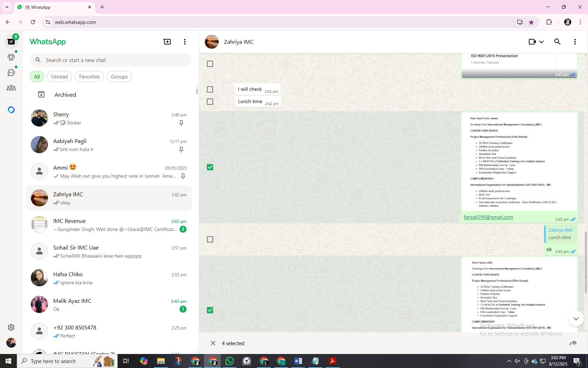This screenshot has height=368, width=588.
Task: Show hidden system tray icons
Action: click(509, 361)
